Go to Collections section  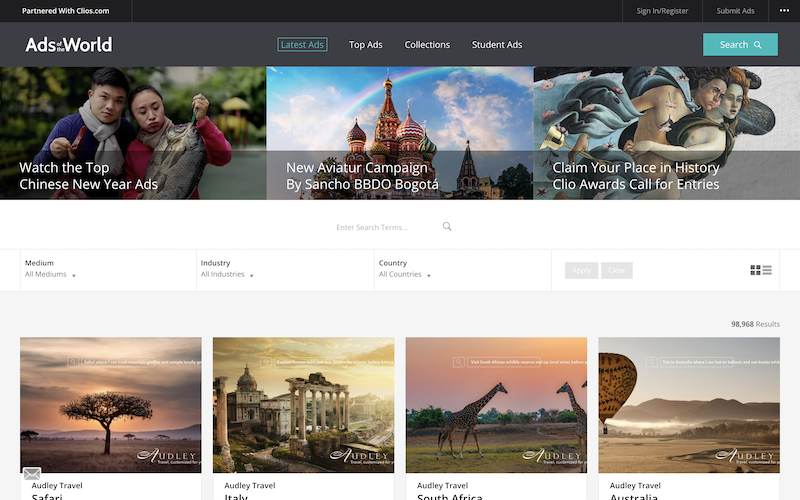click(x=427, y=45)
